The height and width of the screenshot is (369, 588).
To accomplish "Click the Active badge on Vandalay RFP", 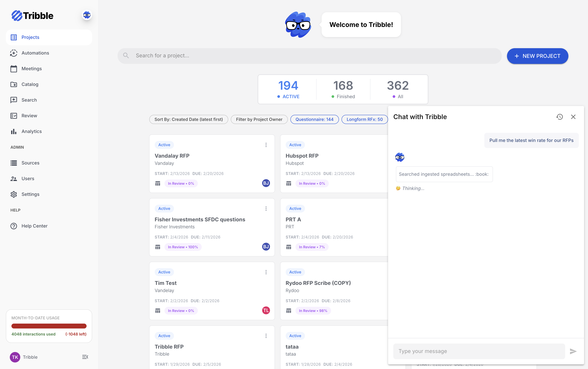I will (x=164, y=145).
